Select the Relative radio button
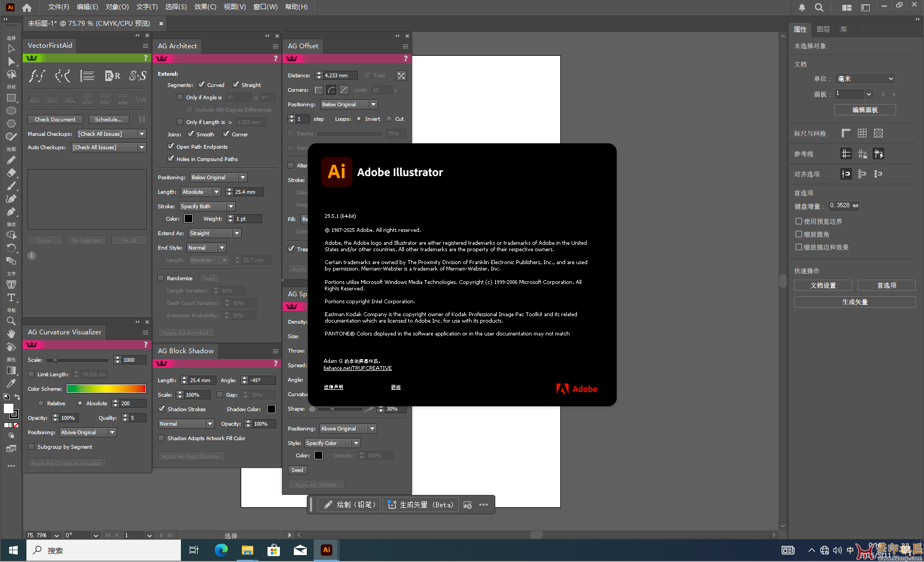This screenshot has height=562, width=924. 41,403
